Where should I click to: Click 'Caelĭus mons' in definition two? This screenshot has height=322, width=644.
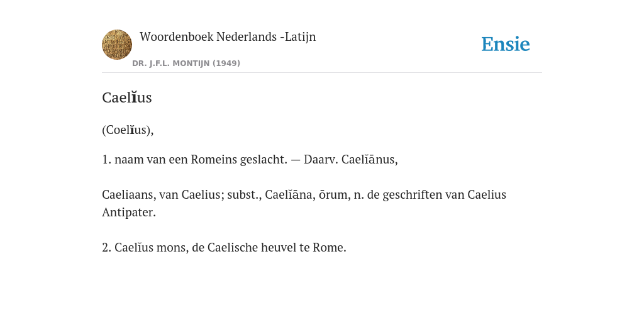[x=151, y=248]
